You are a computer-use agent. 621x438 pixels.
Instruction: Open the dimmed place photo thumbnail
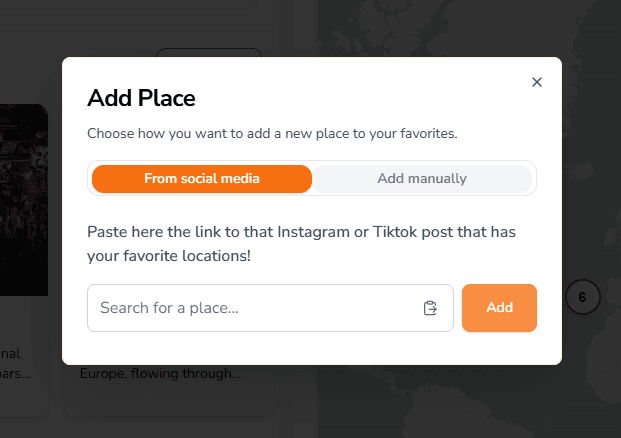(x=24, y=200)
